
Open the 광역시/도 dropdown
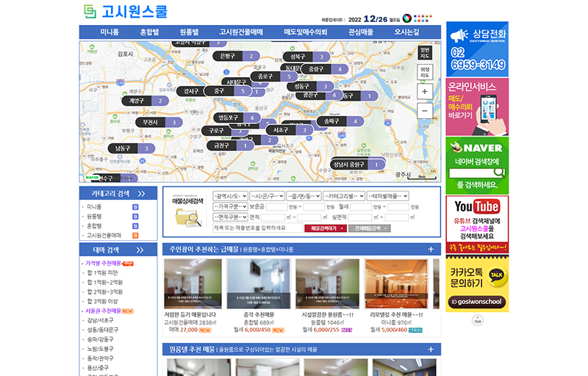tap(229, 196)
